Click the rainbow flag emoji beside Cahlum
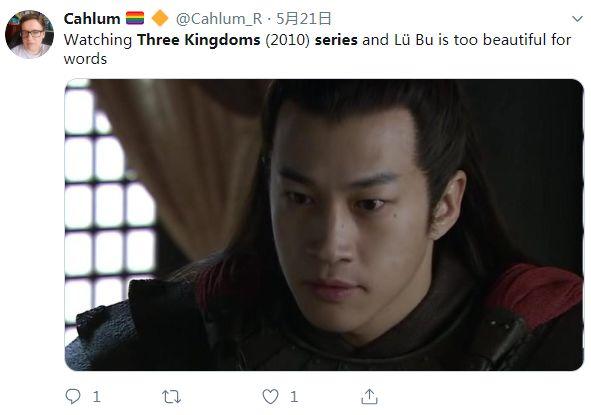The width and height of the screenshot is (591, 415). [135, 18]
